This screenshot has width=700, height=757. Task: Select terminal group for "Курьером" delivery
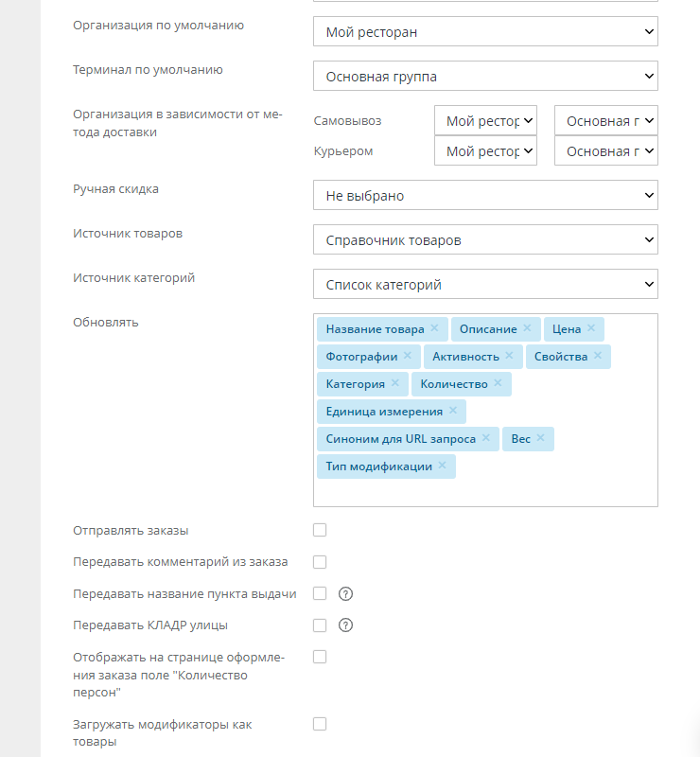point(605,151)
